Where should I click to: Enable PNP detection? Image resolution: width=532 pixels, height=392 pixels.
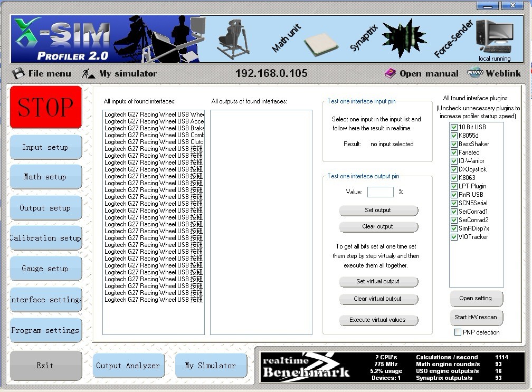click(458, 332)
